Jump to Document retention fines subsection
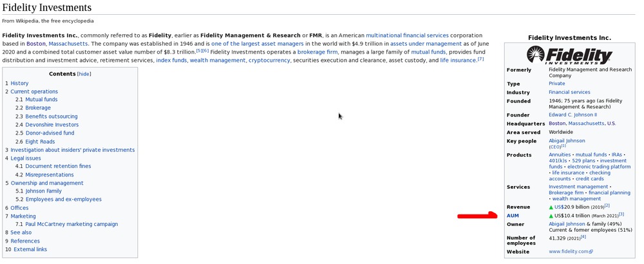 pyautogui.click(x=58, y=166)
